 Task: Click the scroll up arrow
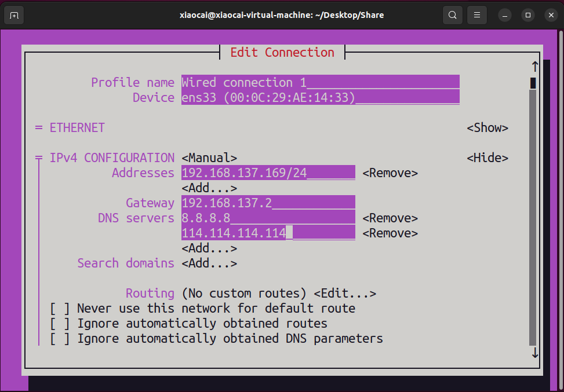coord(534,67)
